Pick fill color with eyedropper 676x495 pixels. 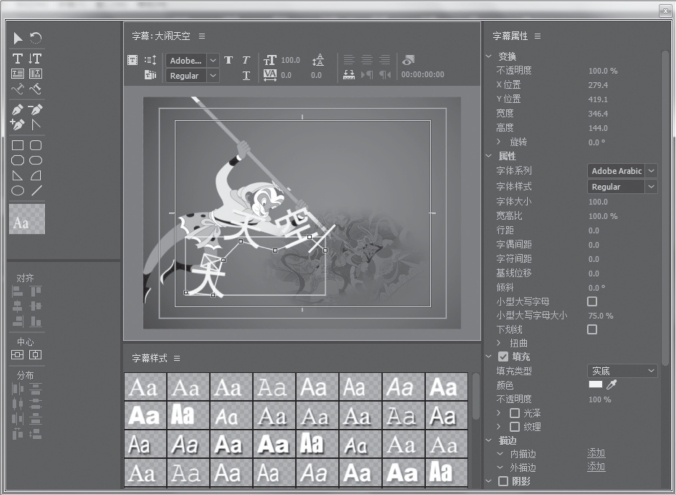pos(612,385)
